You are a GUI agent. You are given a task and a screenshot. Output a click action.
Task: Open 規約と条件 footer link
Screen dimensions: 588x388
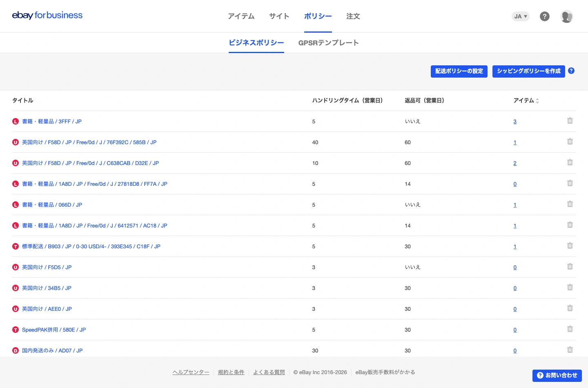[x=231, y=372]
